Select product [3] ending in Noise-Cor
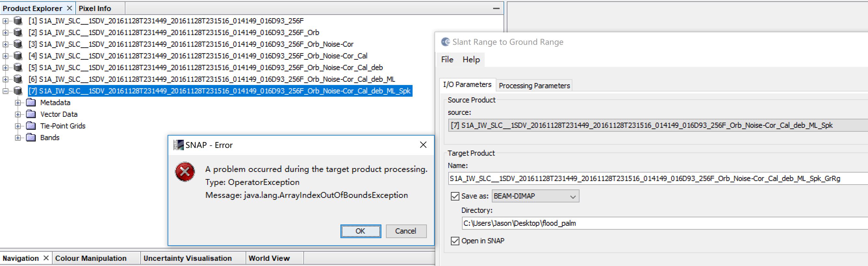The height and width of the screenshot is (266, 868). pyautogui.click(x=191, y=44)
